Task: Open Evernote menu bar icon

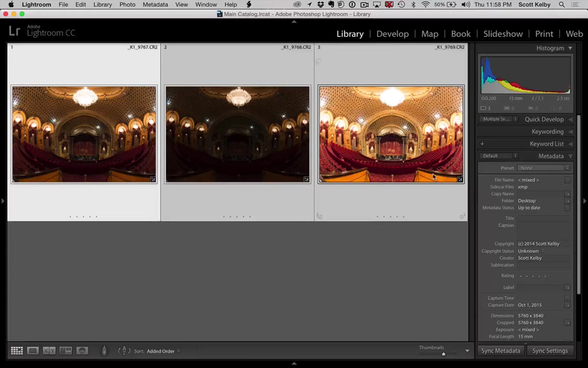Action: [x=331, y=4]
